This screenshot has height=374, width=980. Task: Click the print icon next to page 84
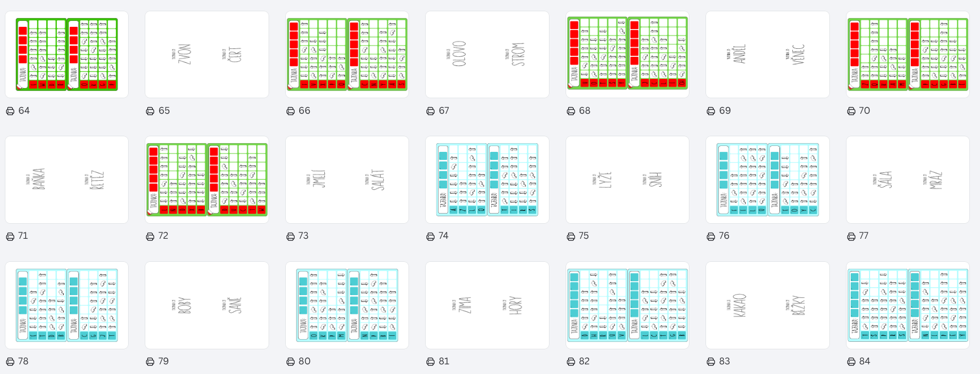(x=851, y=362)
